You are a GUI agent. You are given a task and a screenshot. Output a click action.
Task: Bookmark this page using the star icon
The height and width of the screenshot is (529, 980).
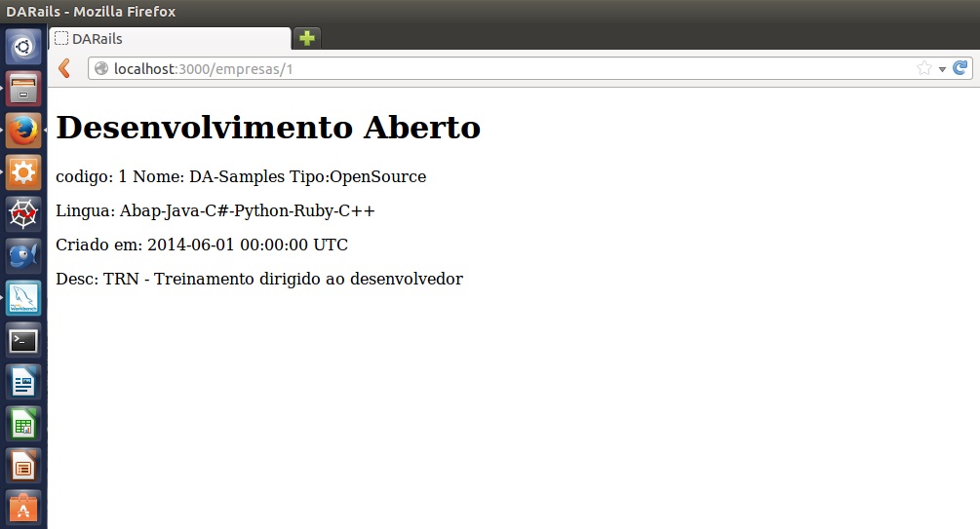click(923, 68)
